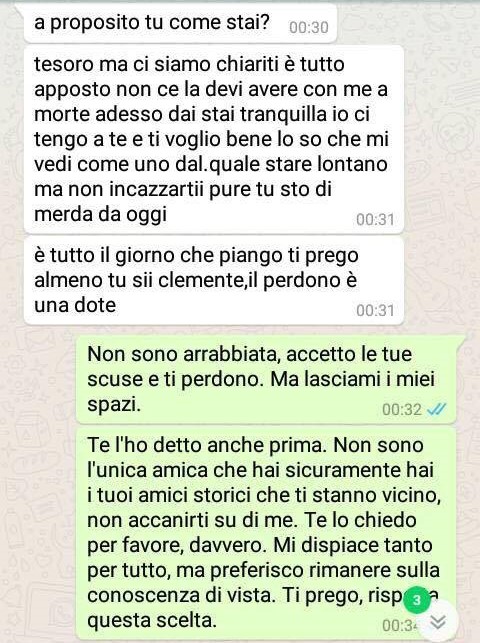Tap the 00:32 timestamp on the green message

(x=402, y=409)
